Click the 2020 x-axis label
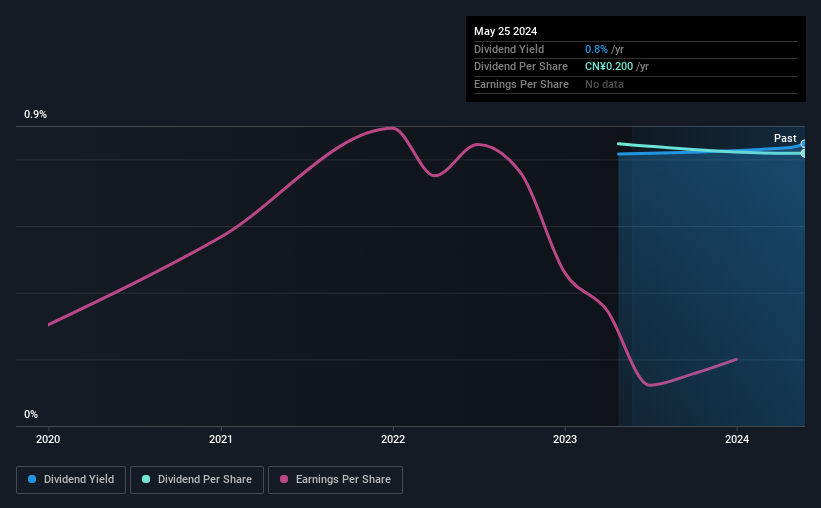 click(x=49, y=439)
